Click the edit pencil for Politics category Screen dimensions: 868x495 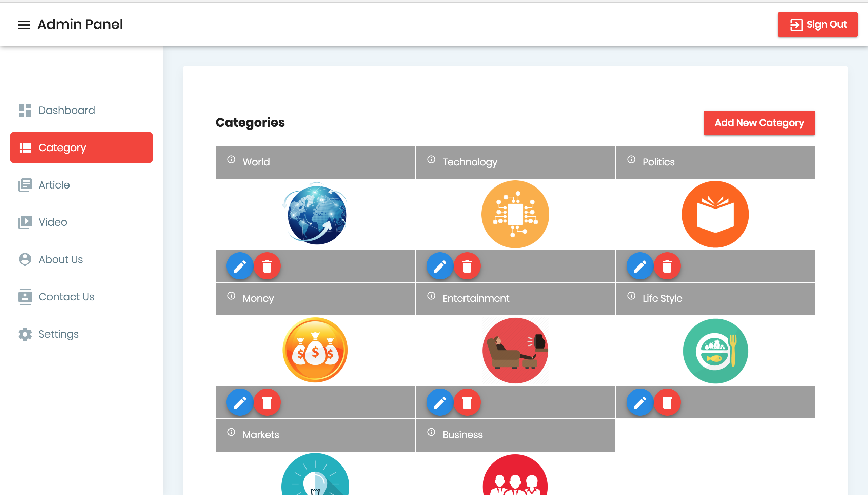click(x=639, y=266)
